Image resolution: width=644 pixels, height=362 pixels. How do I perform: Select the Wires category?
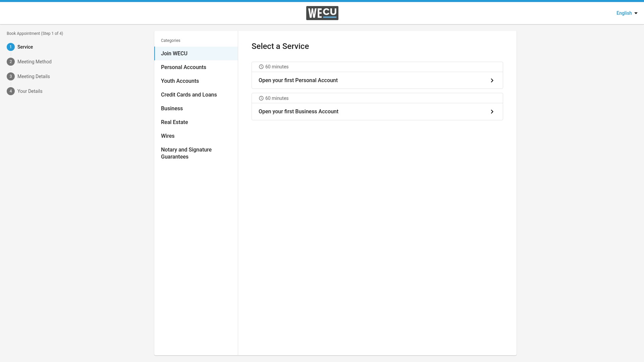(196, 136)
